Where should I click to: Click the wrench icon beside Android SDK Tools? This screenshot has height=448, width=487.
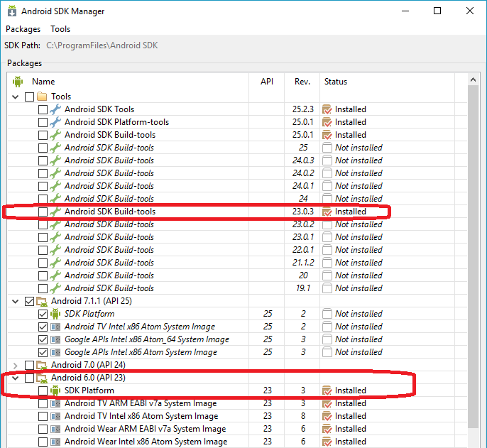click(x=55, y=109)
